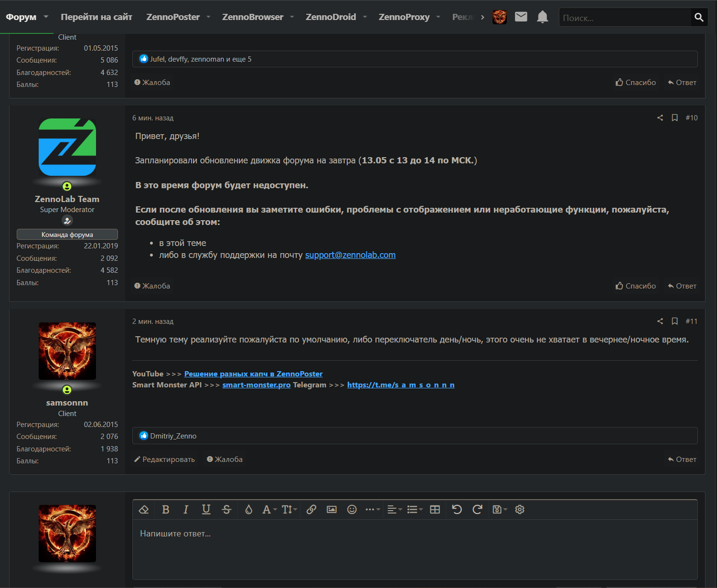Viewport: 717px width, 588px height.
Task: Expand the ZennoDroid dropdown arrow
Action: (x=365, y=17)
